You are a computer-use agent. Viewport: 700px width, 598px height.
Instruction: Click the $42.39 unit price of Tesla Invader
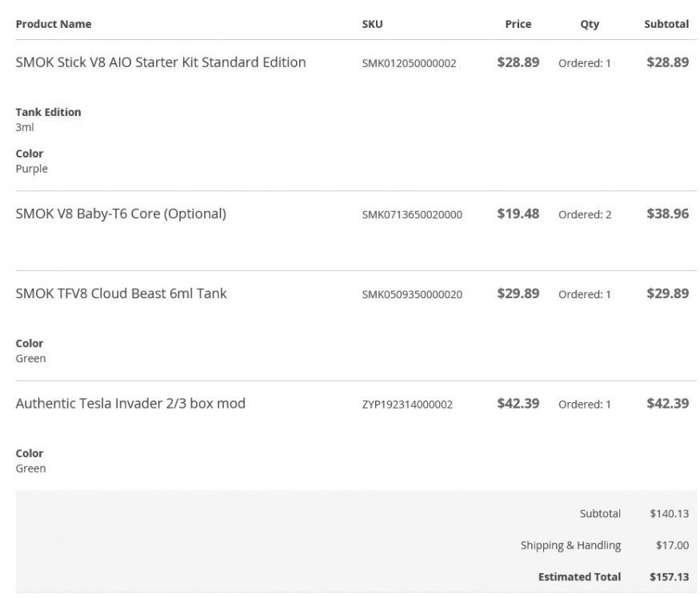point(518,404)
